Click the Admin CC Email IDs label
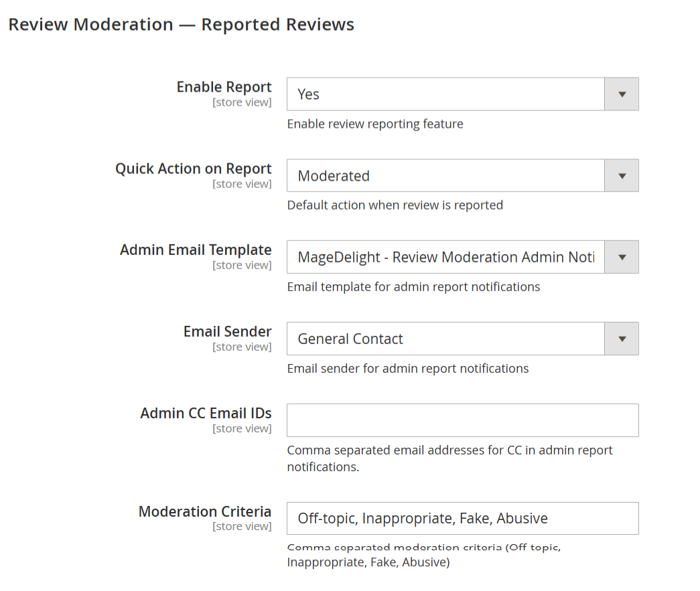 (x=206, y=413)
